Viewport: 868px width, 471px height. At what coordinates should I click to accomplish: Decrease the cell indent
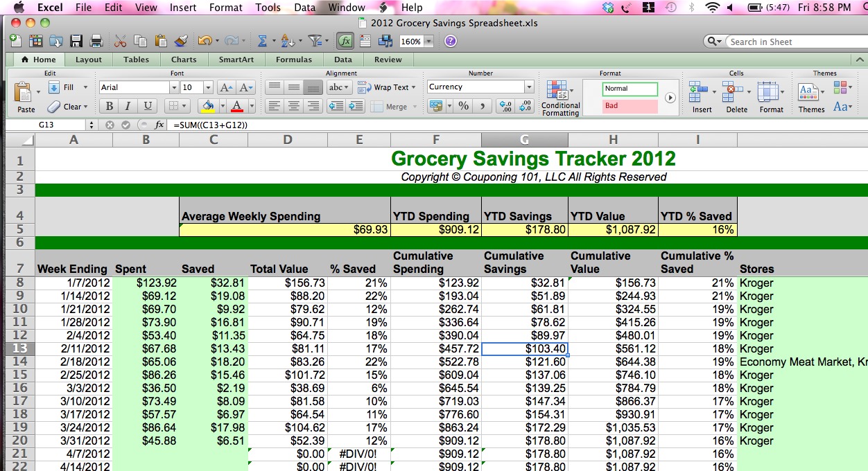pos(336,106)
